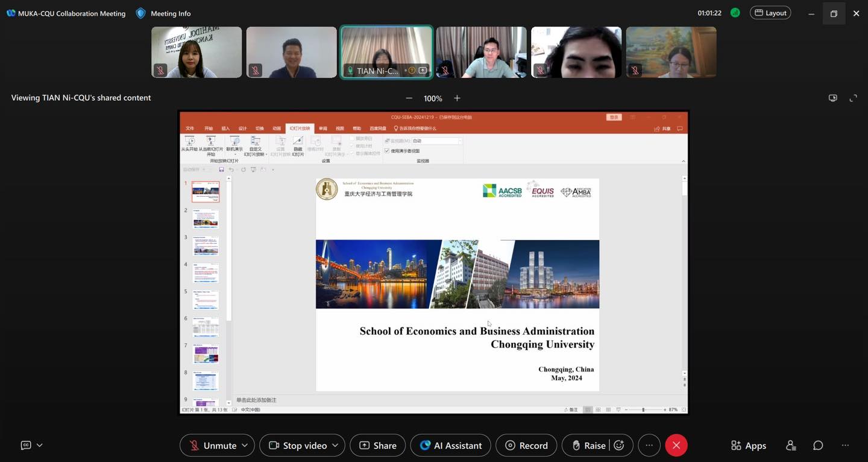Screen dimensions: 868x462
Task: Enter full screen view of shared content
Action: pos(853,98)
